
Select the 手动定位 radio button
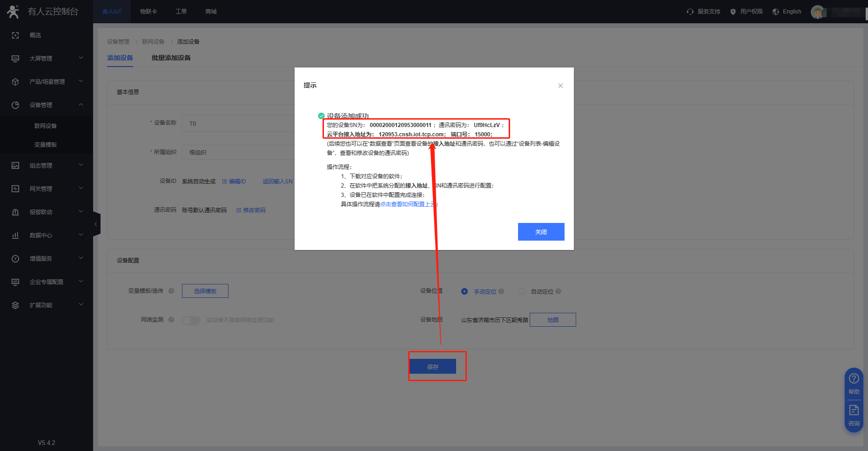pos(464,291)
